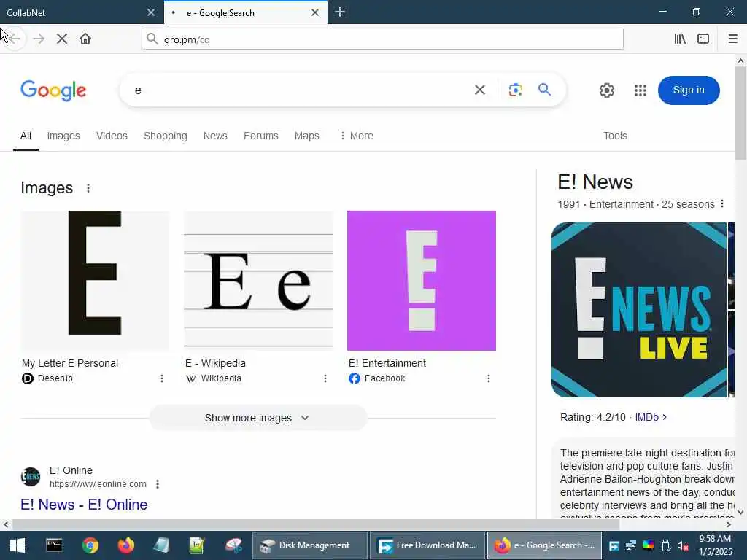Go back using the browser back arrow

[15, 39]
